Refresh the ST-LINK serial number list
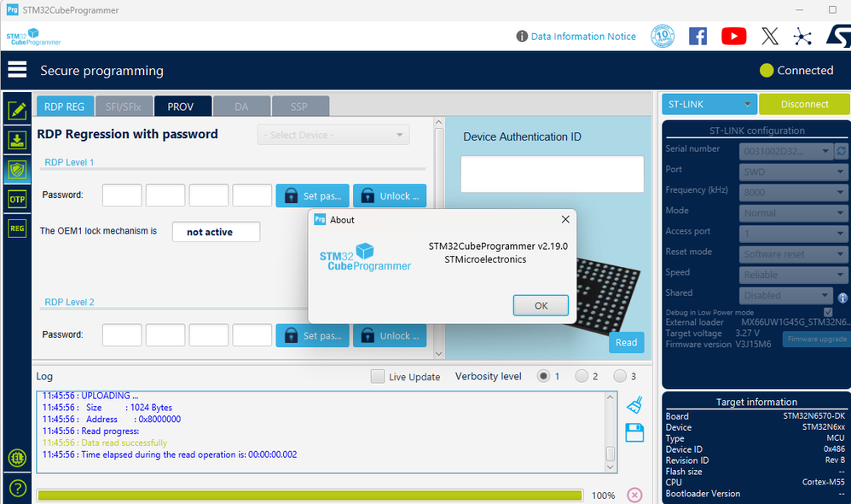Image resolution: width=851 pixels, height=504 pixels. pos(842,151)
